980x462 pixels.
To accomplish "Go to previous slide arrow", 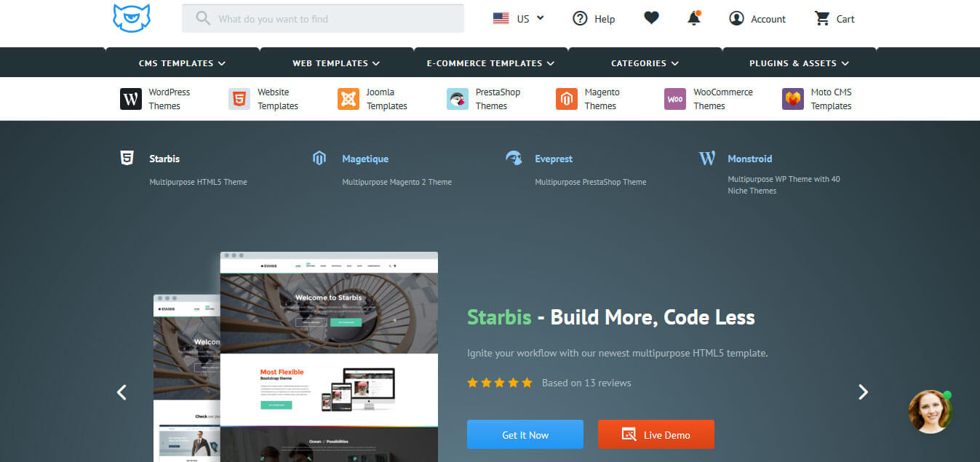I will point(121,392).
